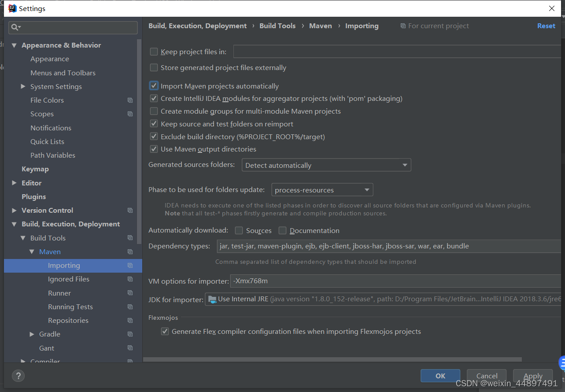565x392 pixels.
Task: Collapse Build, Execution, Deployment tree node
Action: (15, 224)
